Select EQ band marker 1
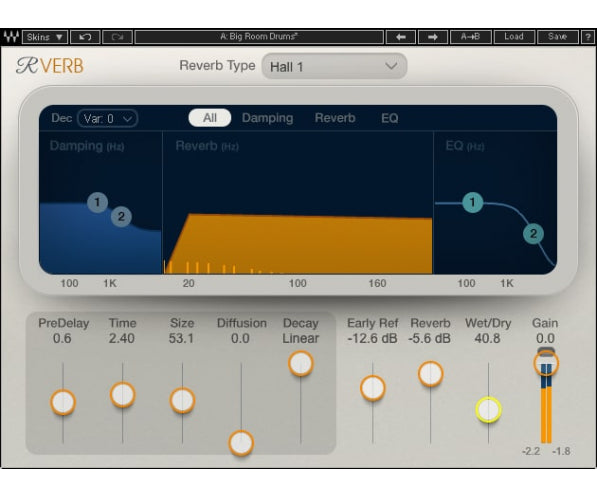 coord(472,202)
